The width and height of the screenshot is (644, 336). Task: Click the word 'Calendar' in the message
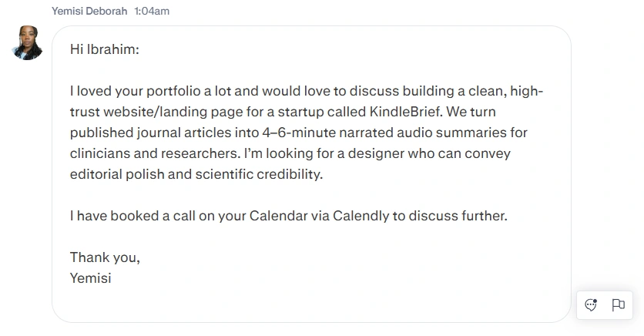(x=279, y=216)
